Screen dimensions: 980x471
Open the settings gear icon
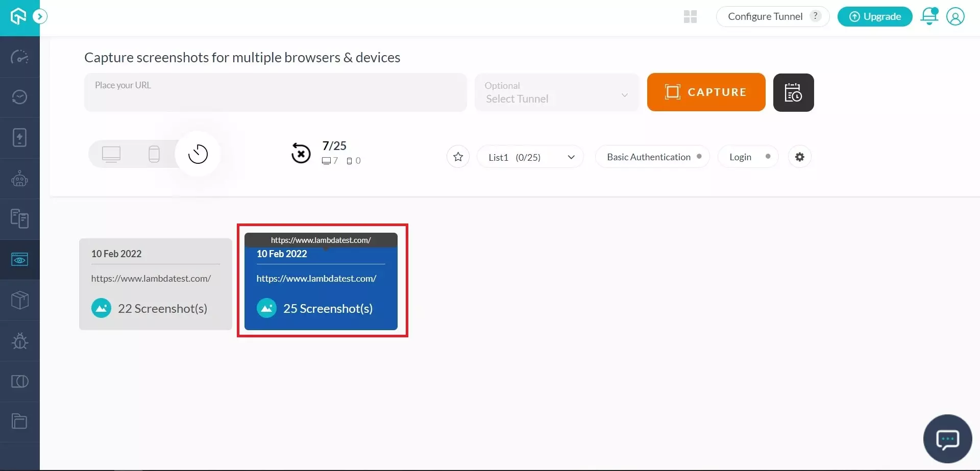799,157
